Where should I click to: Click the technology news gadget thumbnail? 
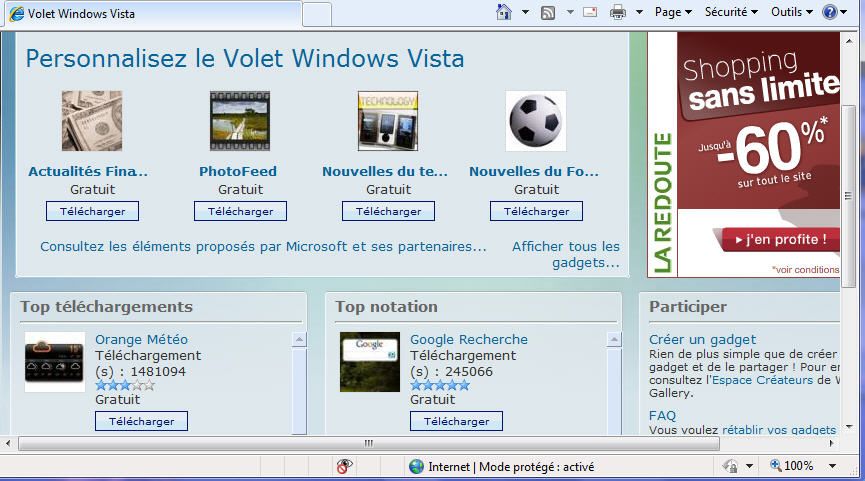[x=388, y=121]
